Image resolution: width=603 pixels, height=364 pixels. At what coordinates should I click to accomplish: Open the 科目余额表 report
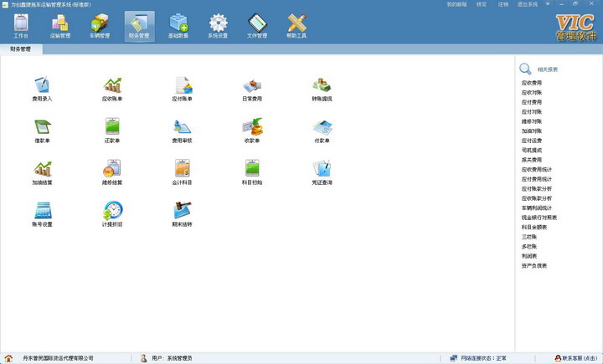coord(534,227)
